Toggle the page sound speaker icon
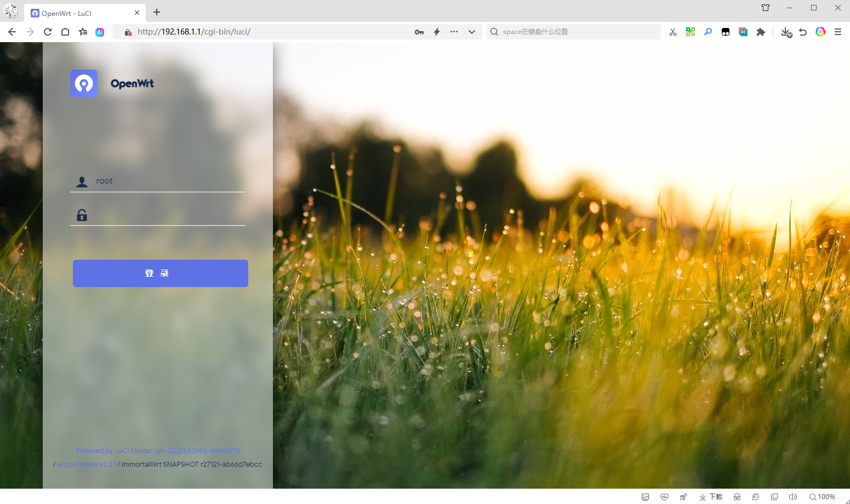Image resolution: width=850 pixels, height=504 pixels. (x=792, y=497)
